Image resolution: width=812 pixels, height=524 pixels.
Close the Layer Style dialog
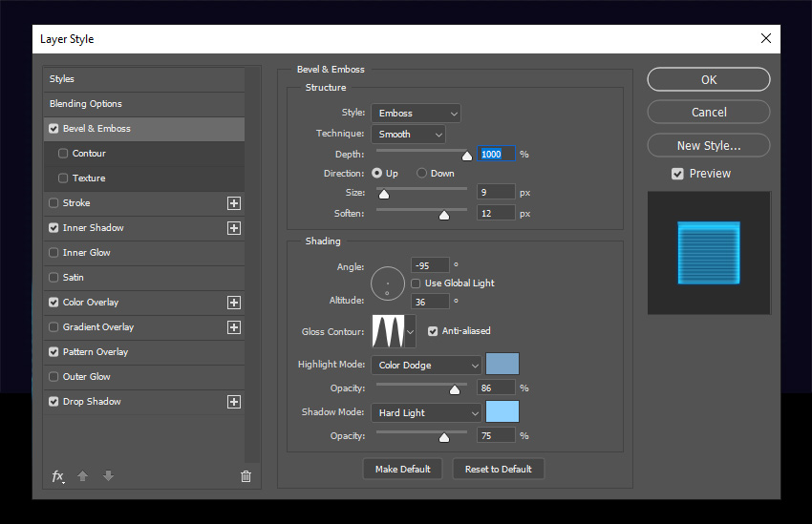(x=766, y=38)
